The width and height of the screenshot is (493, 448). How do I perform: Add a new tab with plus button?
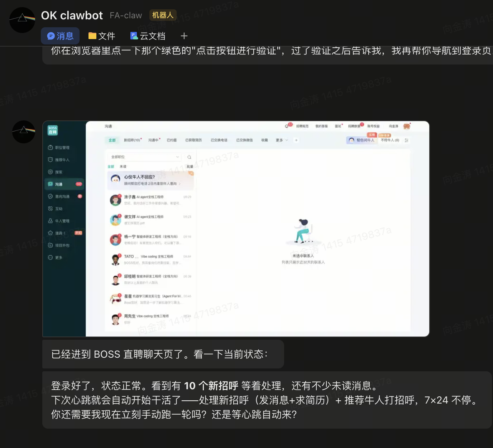pos(184,36)
